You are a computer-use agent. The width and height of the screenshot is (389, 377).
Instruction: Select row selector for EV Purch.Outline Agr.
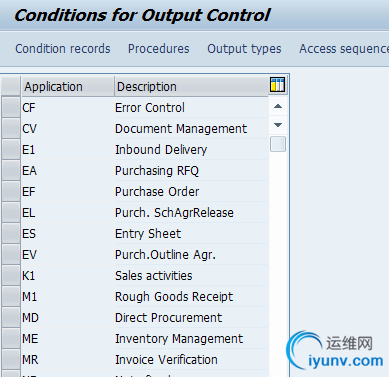pos(11,254)
